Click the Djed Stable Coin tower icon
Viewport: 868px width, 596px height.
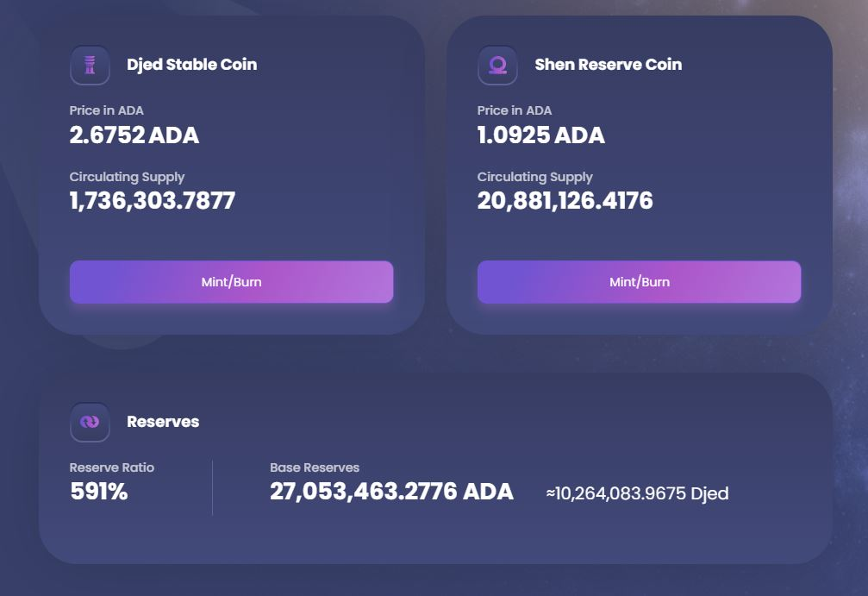[x=90, y=66]
